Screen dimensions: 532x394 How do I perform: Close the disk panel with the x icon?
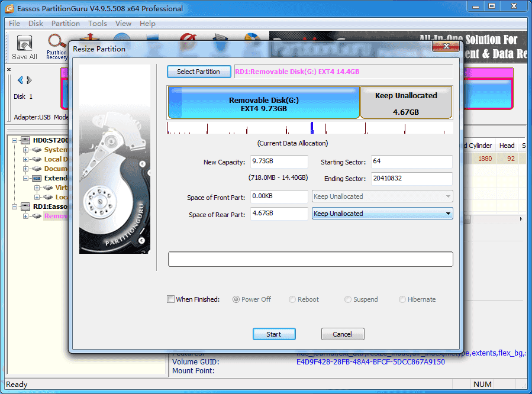click(9, 69)
